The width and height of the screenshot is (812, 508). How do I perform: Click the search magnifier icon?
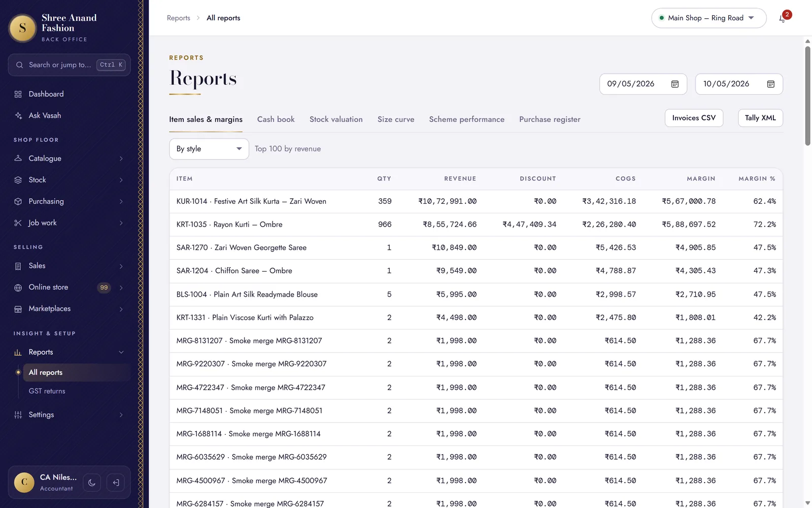coord(20,65)
